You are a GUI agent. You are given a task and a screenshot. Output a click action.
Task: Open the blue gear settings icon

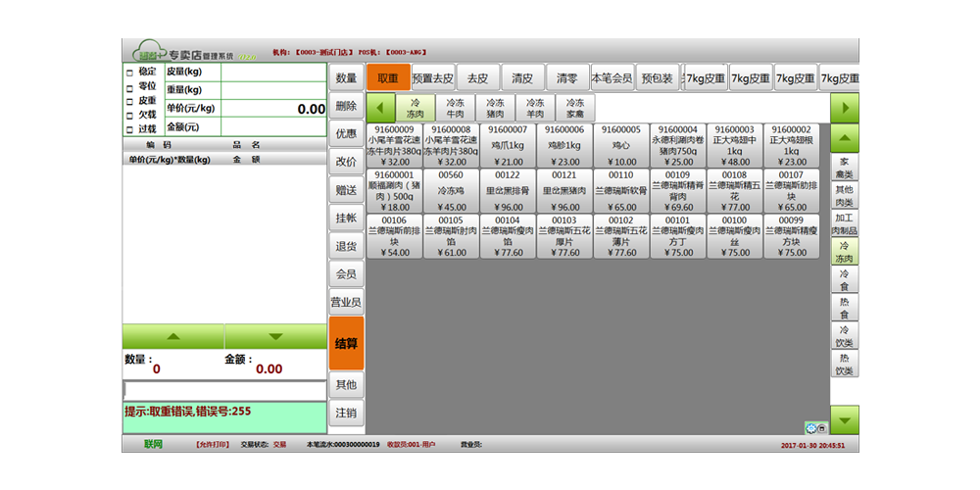(811, 428)
